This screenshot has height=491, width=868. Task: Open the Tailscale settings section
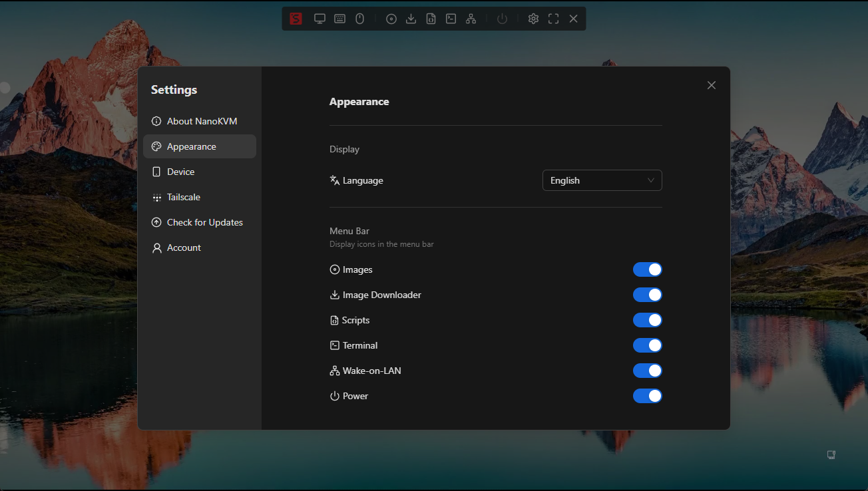click(x=184, y=197)
